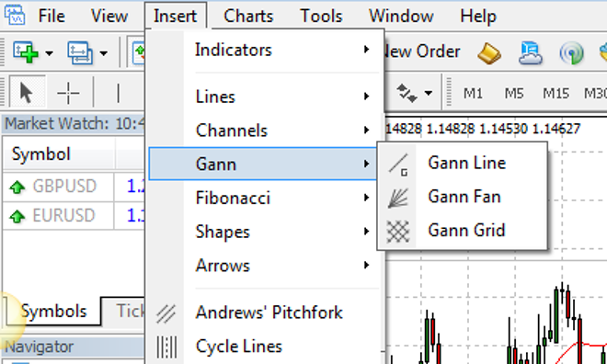Screen dimensions: 607x364
Task: Switch chart to the M5 timeframe
Action: coord(514,93)
